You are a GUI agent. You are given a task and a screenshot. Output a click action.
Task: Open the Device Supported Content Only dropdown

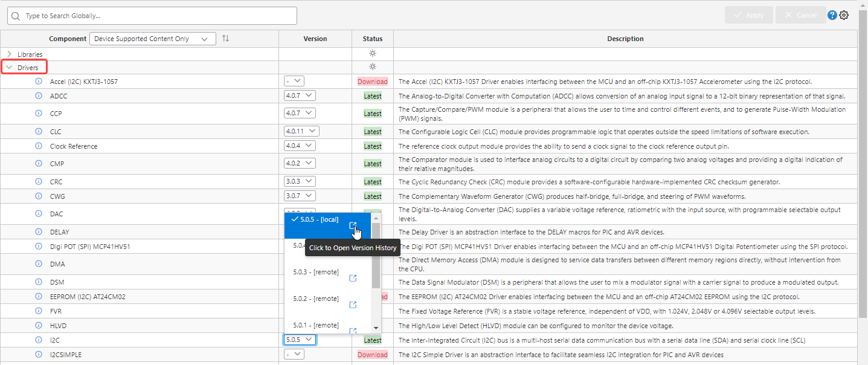pyautogui.click(x=152, y=39)
